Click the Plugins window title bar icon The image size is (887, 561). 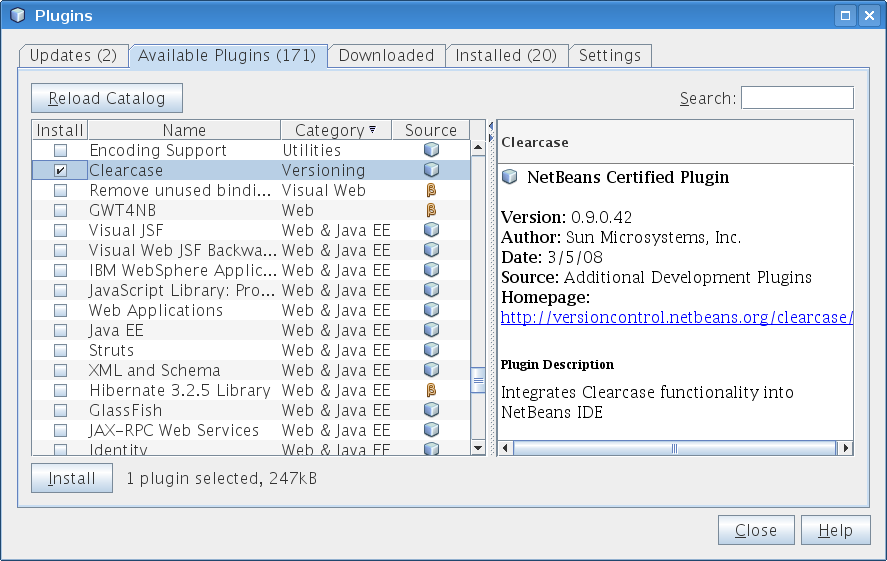click(x=17, y=15)
